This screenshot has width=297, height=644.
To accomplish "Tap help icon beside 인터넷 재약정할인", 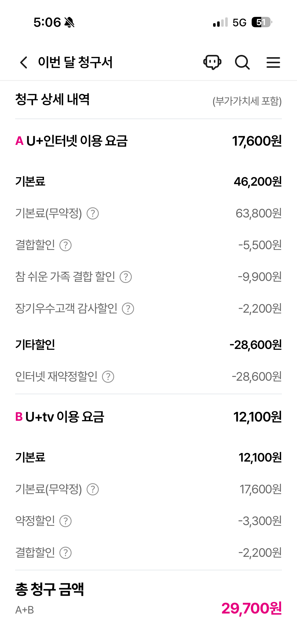I will (x=108, y=377).
